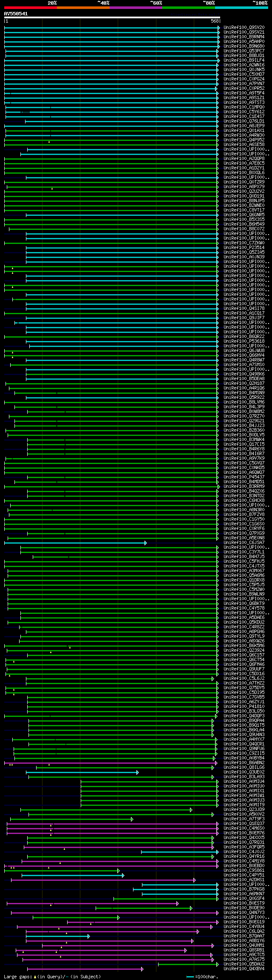Click the UniRef100_B9ILF4 label
Screen dimensions: 272x980
pos(244,60)
